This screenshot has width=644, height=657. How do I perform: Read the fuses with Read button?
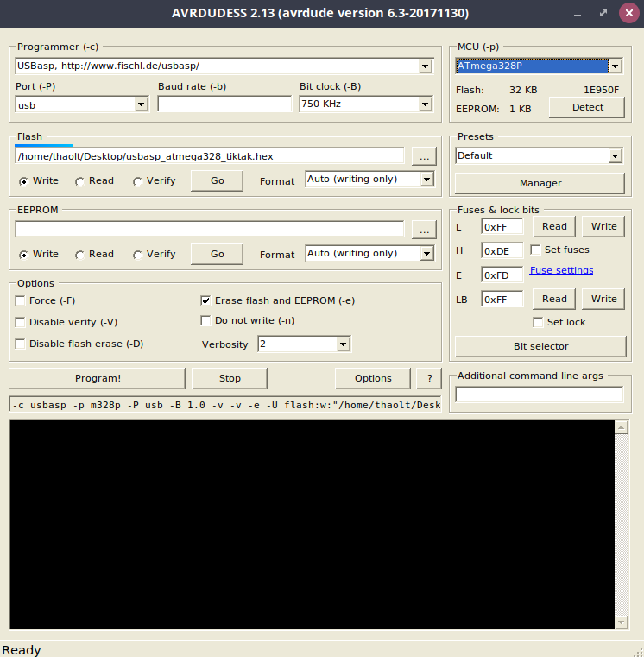(554, 226)
